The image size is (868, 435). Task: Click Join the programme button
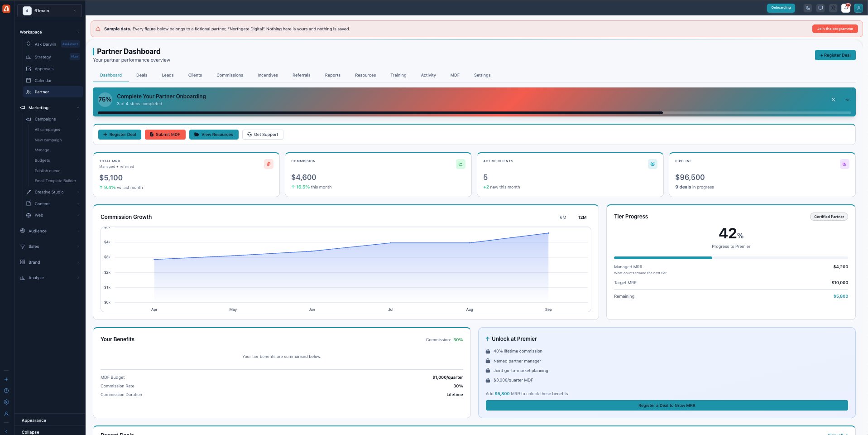click(835, 29)
